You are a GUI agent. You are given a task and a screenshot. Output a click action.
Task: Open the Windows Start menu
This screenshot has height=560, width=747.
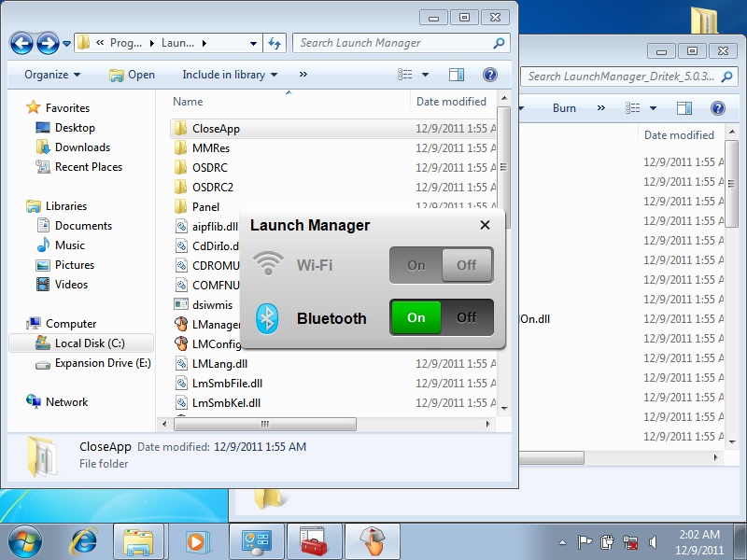click(25, 541)
